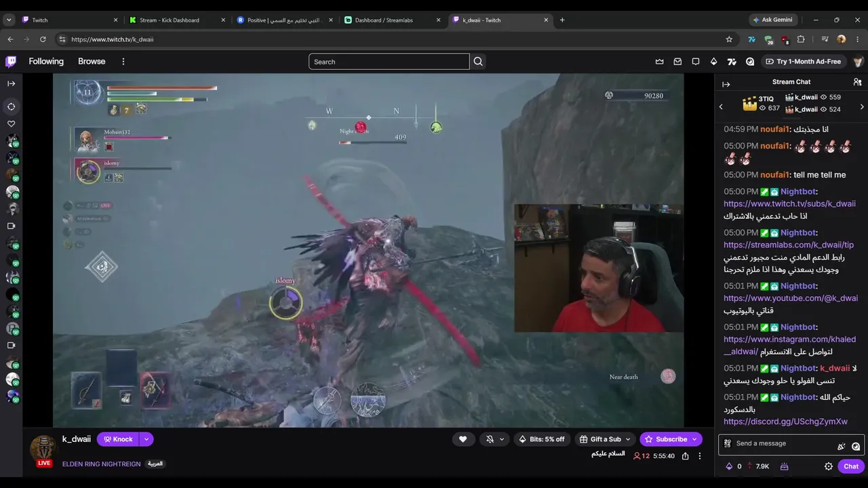Open the k_dwaii channel avatar
The image size is (868, 488).
[x=43, y=449]
